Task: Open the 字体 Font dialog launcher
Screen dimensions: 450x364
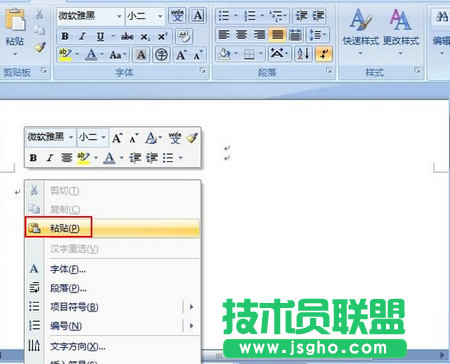Action: (x=203, y=70)
